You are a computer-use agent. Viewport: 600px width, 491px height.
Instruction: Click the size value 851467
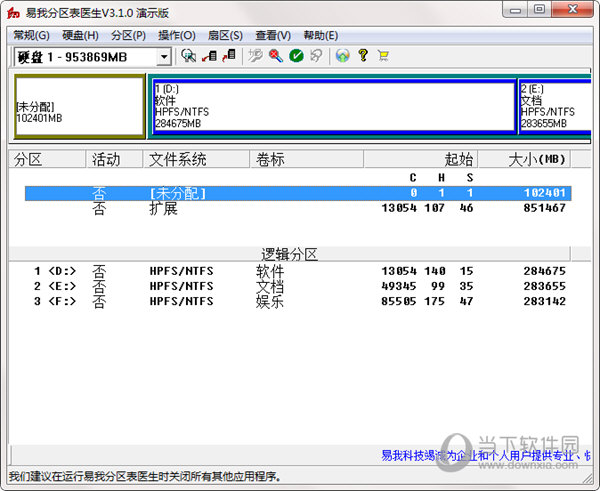point(545,208)
